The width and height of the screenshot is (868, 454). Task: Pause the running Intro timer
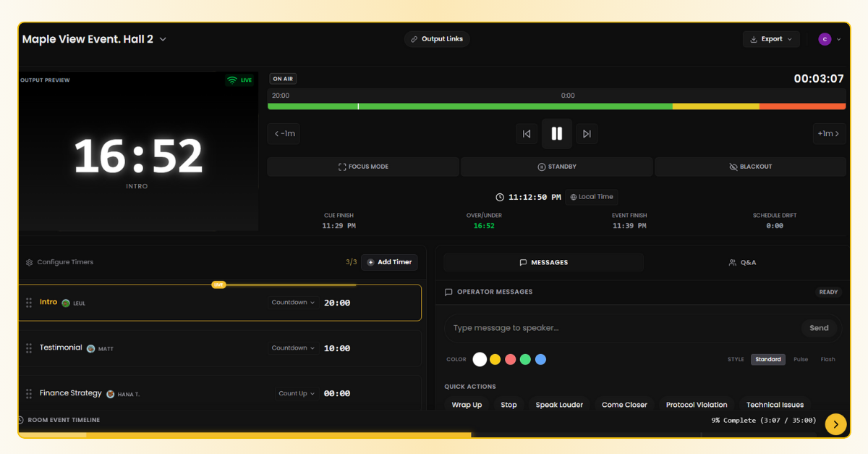coord(556,133)
